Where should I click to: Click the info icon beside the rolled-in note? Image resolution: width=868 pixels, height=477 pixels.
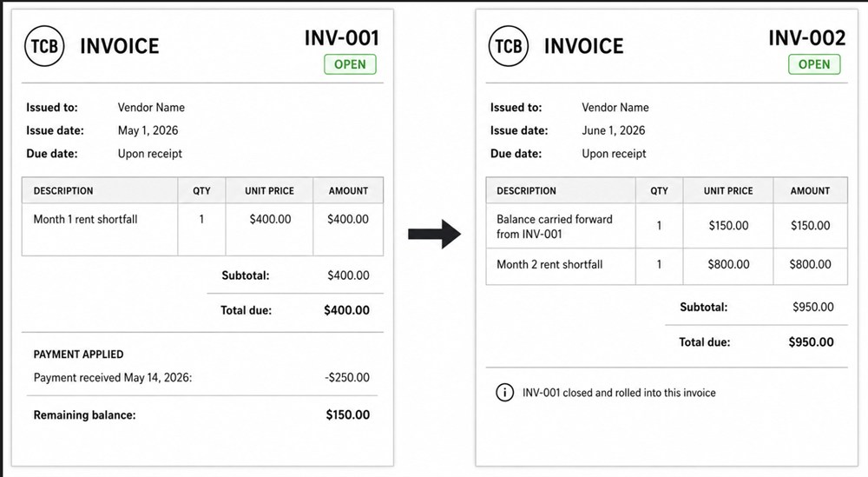(504, 393)
